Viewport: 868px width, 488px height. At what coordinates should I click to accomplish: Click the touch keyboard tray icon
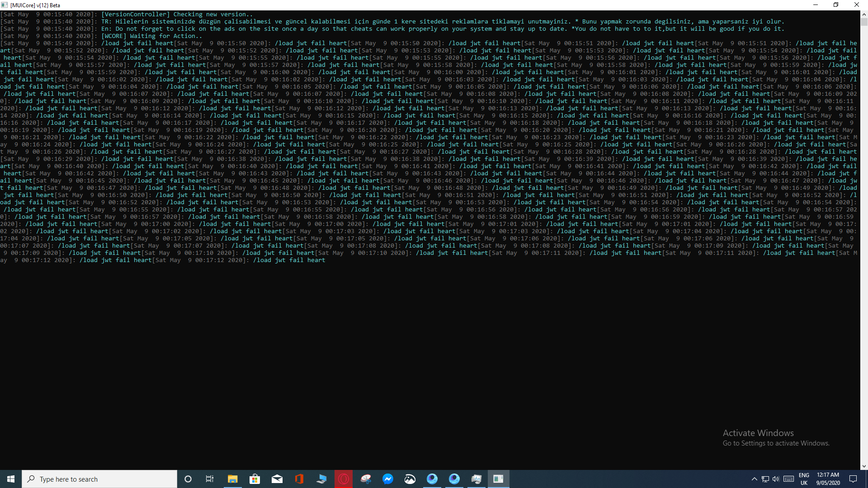click(789, 479)
